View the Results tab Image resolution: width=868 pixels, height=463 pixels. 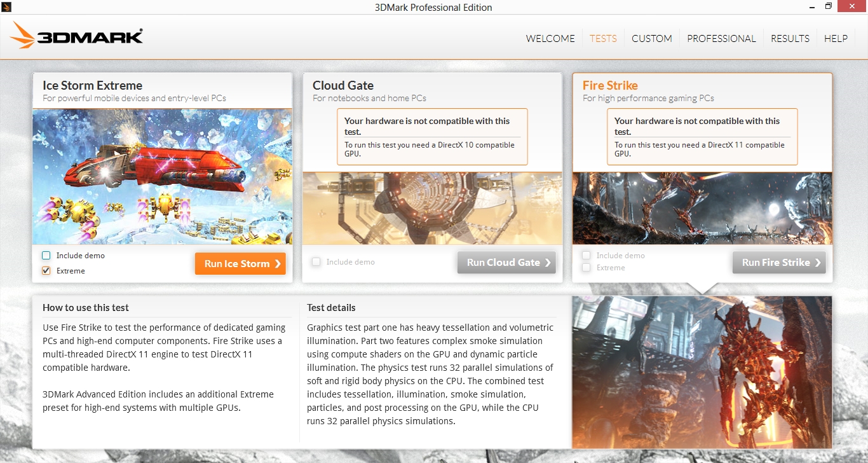tap(790, 39)
